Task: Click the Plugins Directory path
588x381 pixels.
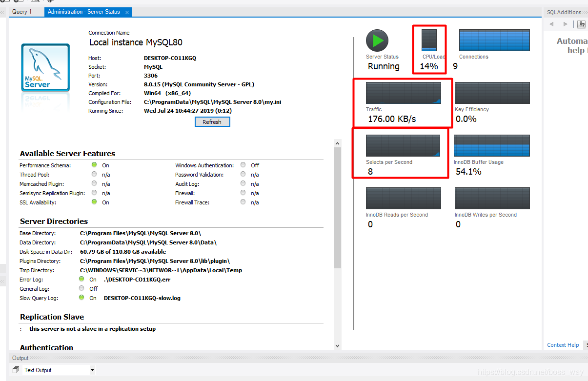Action: pyautogui.click(x=155, y=261)
